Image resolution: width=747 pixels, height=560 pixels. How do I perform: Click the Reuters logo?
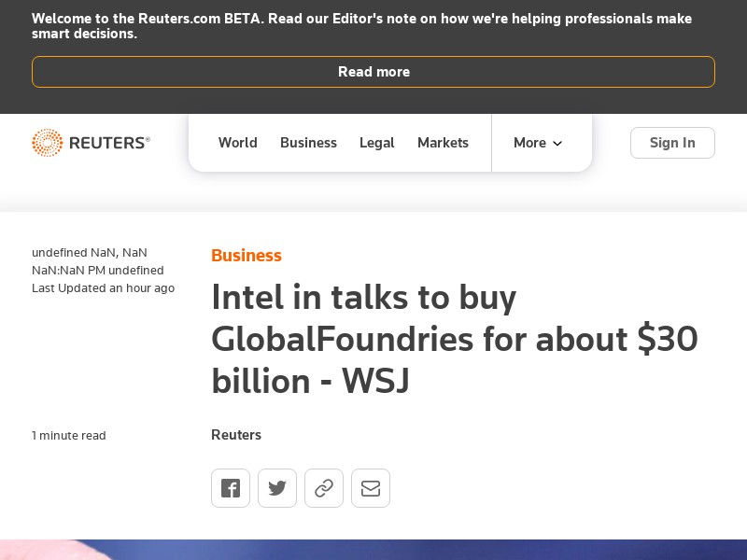tap(91, 143)
